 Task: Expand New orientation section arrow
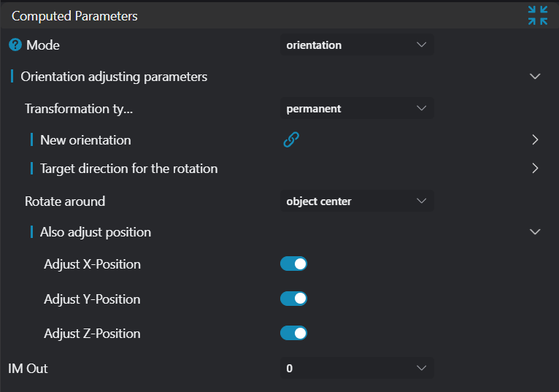(535, 139)
